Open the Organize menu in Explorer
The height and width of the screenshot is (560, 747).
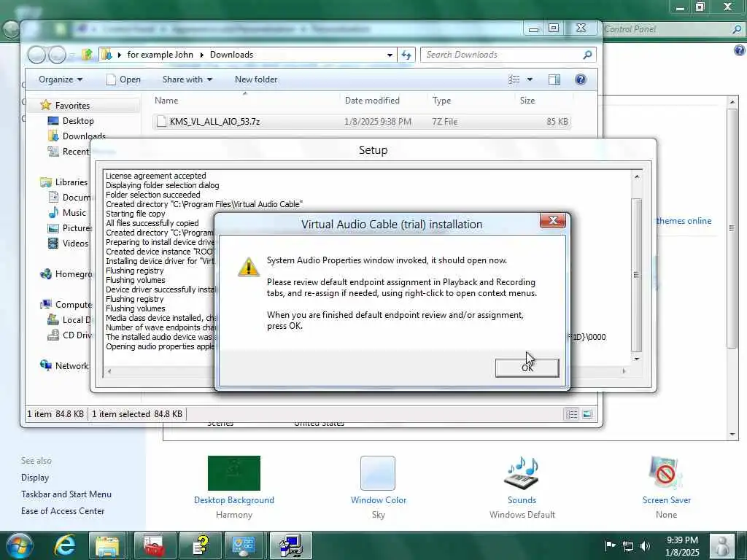[61, 79]
